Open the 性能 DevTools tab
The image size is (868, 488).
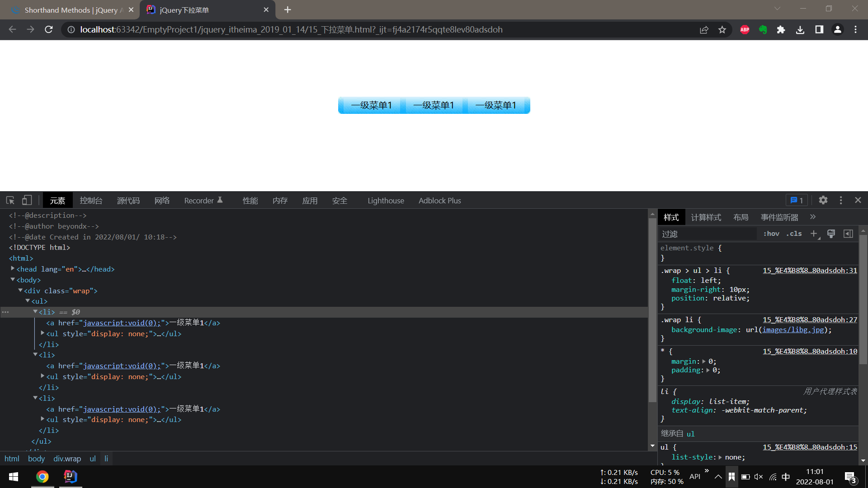tap(250, 201)
